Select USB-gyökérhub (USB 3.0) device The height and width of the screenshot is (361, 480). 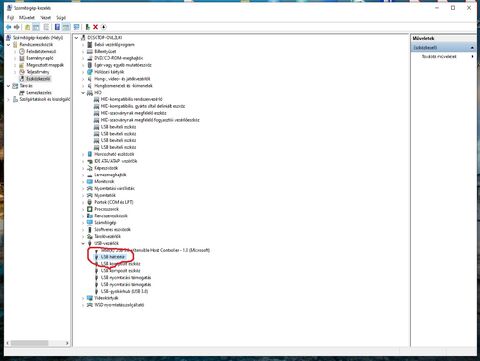[124, 291]
